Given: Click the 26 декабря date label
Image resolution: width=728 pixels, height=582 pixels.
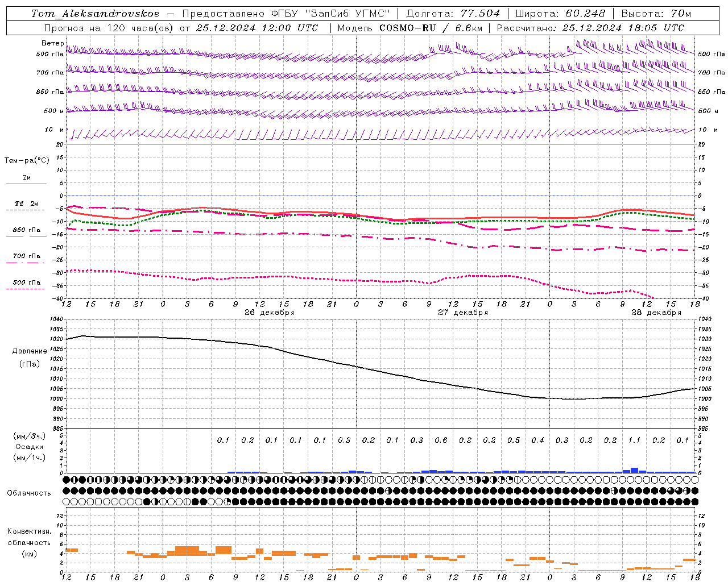Looking at the screenshot, I should coord(269,313).
